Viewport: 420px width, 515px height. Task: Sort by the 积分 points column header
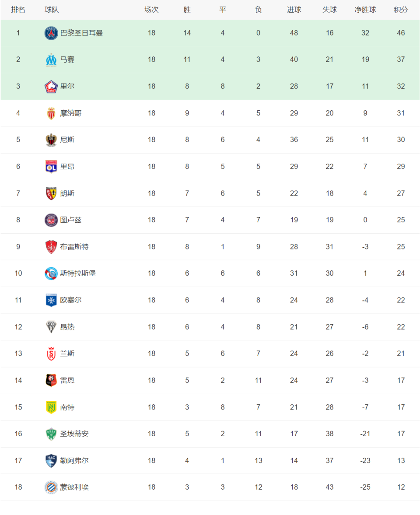[401, 10]
